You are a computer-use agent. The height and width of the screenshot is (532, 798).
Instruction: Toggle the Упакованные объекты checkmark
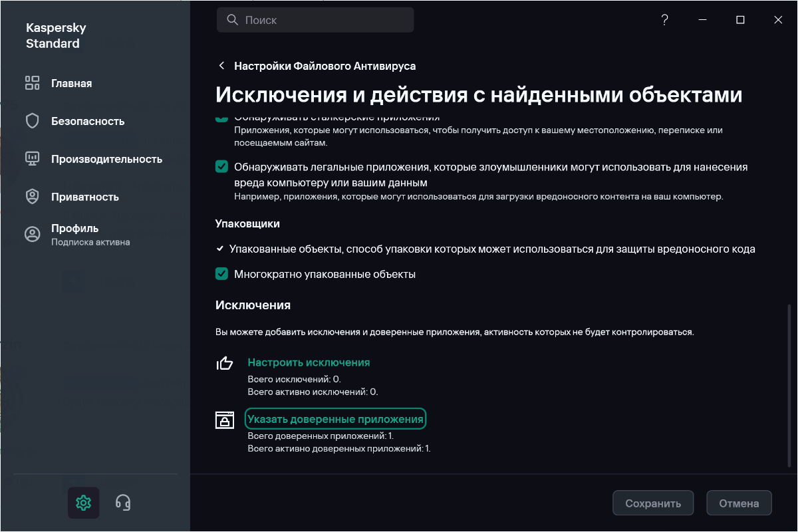[220, 249]
